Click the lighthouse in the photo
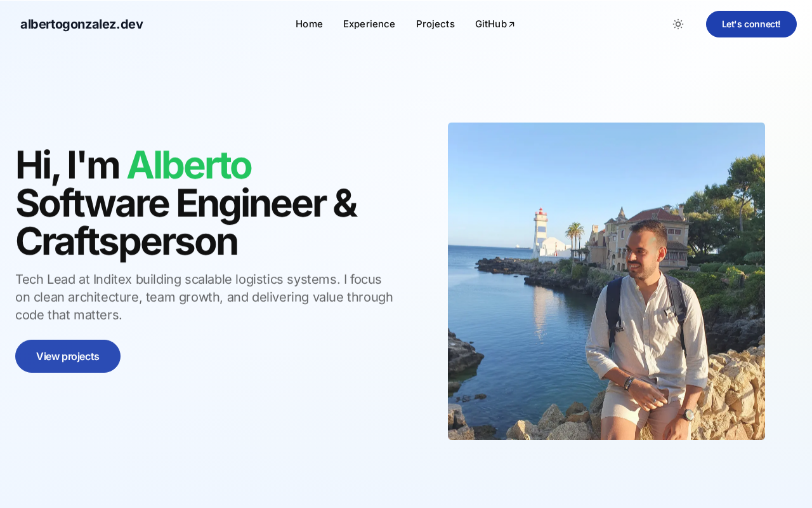The height and width of the screenshot is (508, 812). point(540,232)
